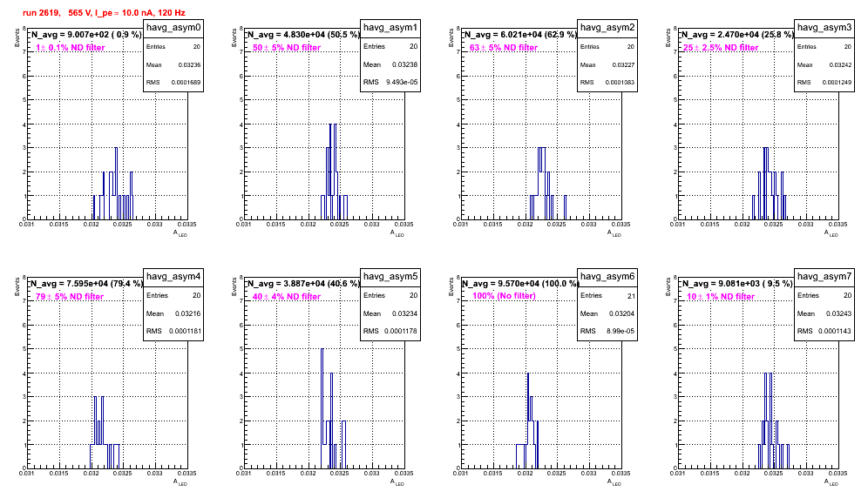The image size is (868, 498).
Task: Select the havg_asym4 stats box title
Action: point(173,277)
